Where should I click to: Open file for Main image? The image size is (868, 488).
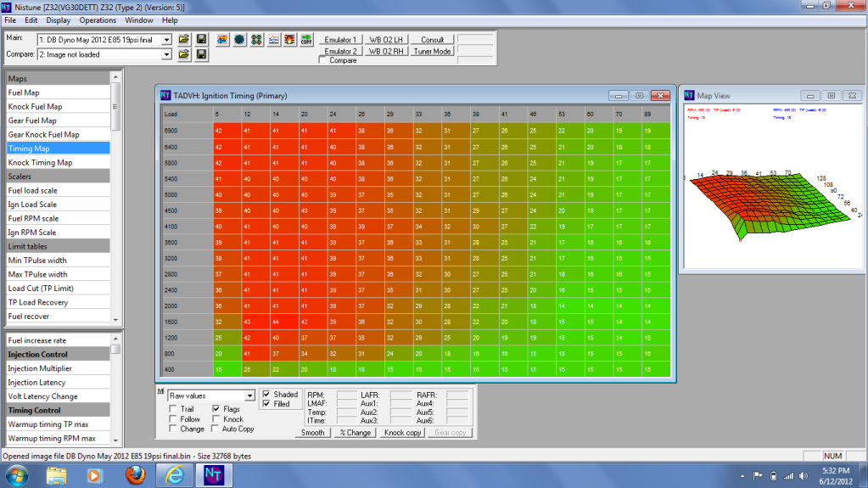(183, 40)
